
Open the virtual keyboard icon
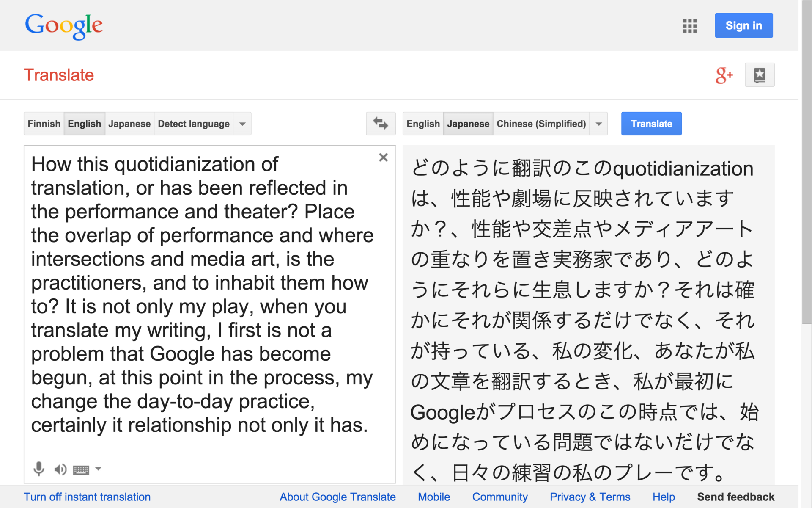[x=81, y=469]
